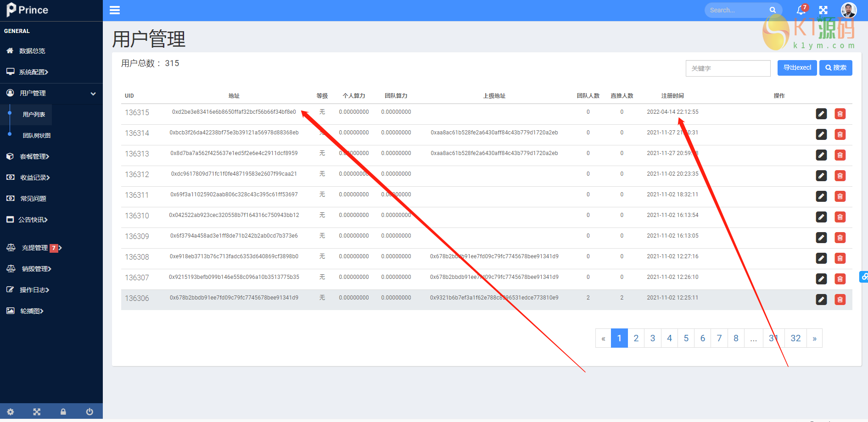The height and width of the screenshot is (422, 868).
Task: Delete user 136309
Action: click(840, 238)
